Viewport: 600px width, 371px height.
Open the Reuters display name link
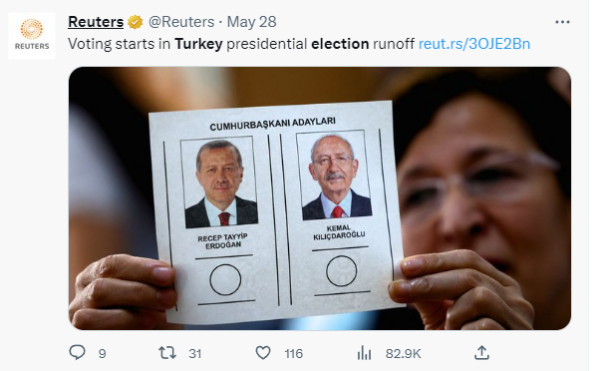coord(96,22)
